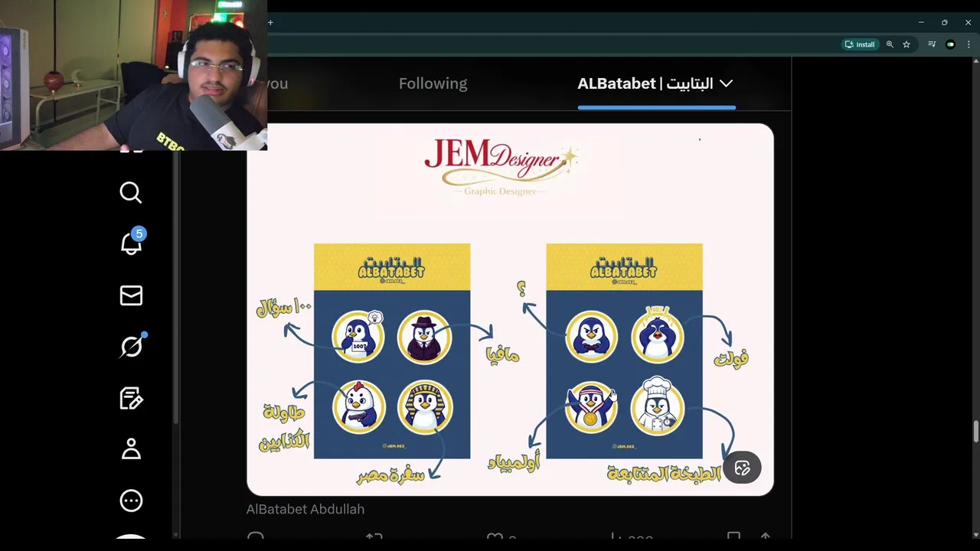Switch to the Following timeline tab
Image resolution: width=980 pixels, height=551 pixels.
coord(433,83)
